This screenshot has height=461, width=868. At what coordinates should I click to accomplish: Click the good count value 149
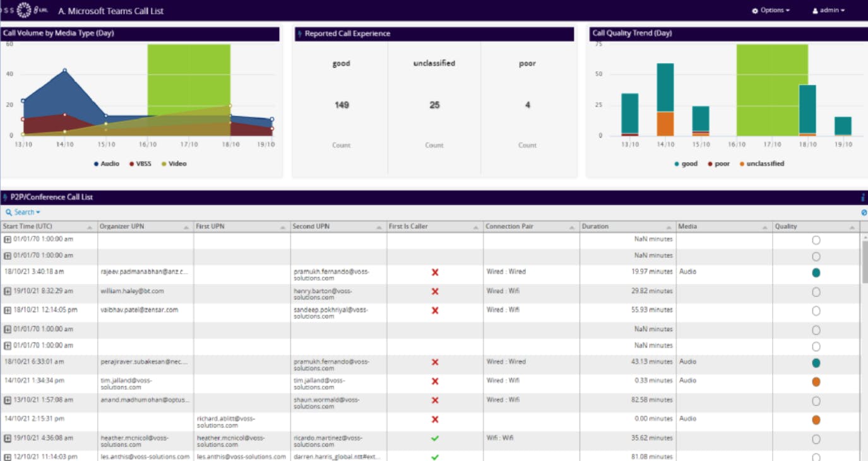342,105
